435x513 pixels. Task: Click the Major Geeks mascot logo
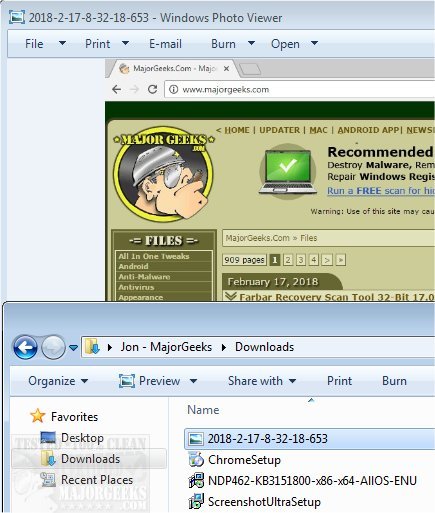[163, 173]
